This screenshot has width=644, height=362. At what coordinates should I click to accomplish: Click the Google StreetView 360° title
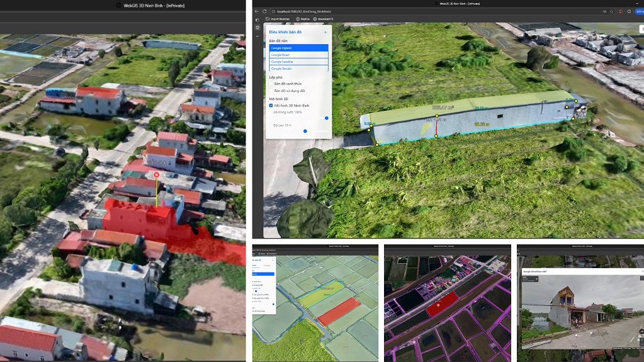pos(535,271)
